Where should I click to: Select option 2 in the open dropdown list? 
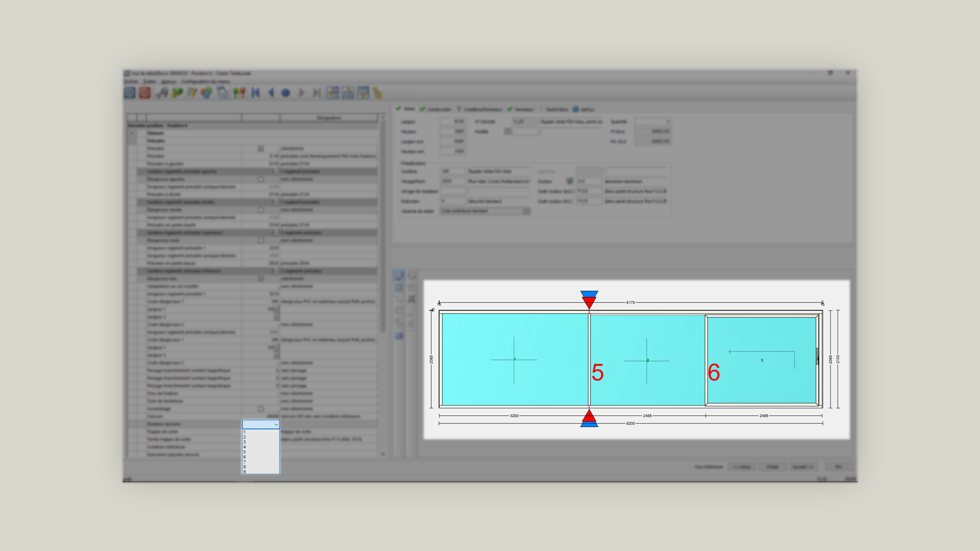click(x=260, y=437)
